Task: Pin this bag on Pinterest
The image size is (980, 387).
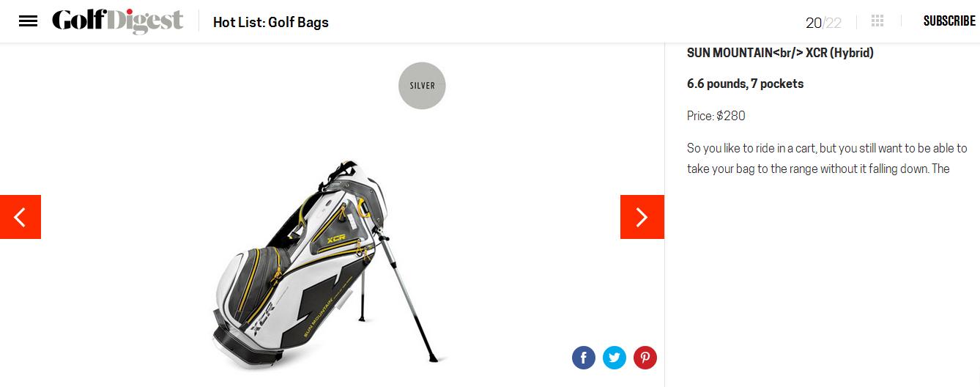Action: [x=645, y=358]
